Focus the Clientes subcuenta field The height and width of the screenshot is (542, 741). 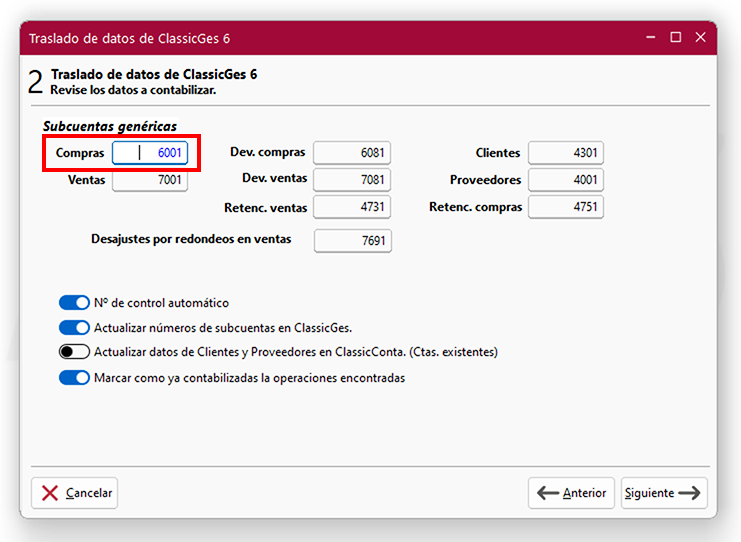click(x=566, y=153)
